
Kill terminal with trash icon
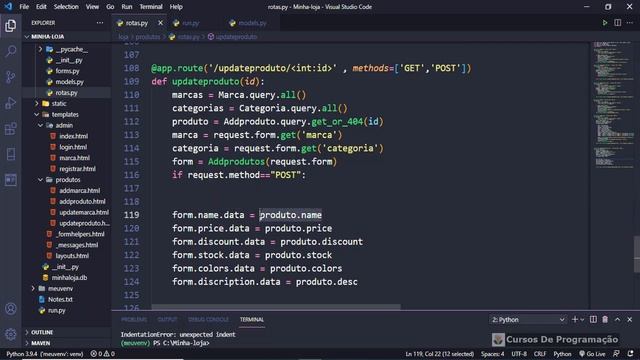[x=605, y=320]
